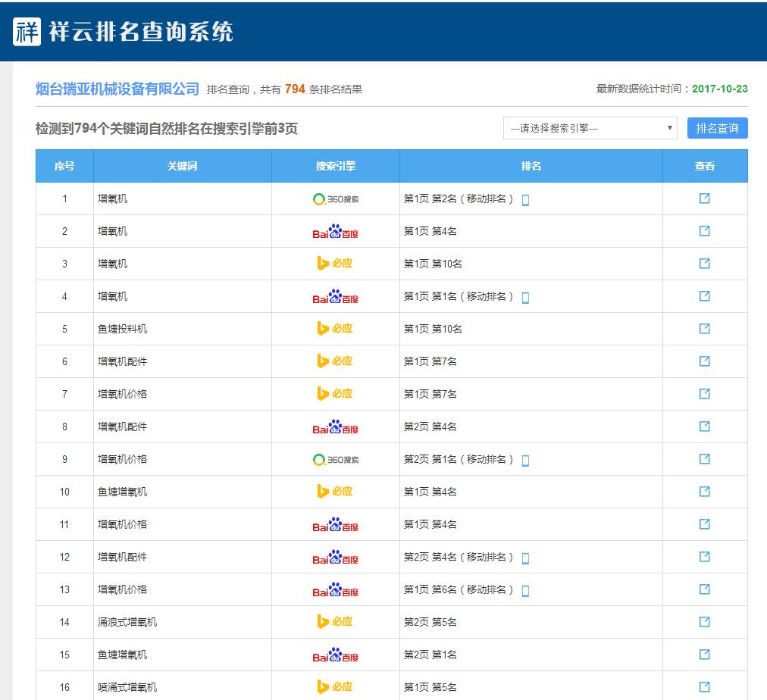Click ranking 第1页 第6名 移动排名 in row 13
Screen dimensions: 767x700
click(459, 589)
